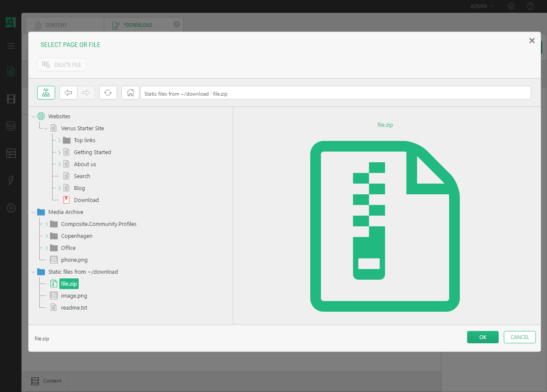
Task: Click the back navigation arrow
Action: click(x=68, y=93)
